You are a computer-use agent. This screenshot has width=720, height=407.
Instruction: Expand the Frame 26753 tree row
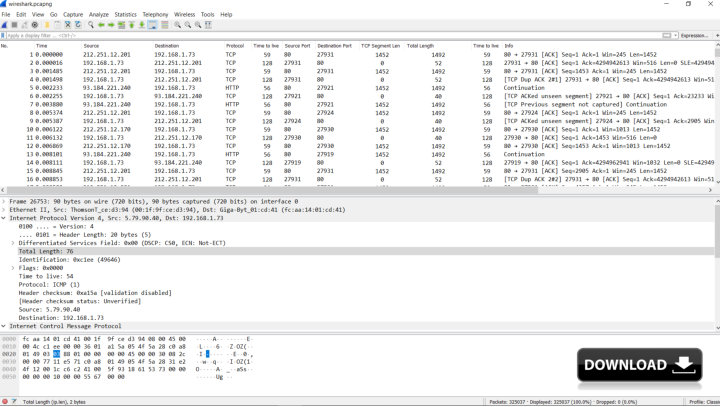tap(4, 202)
